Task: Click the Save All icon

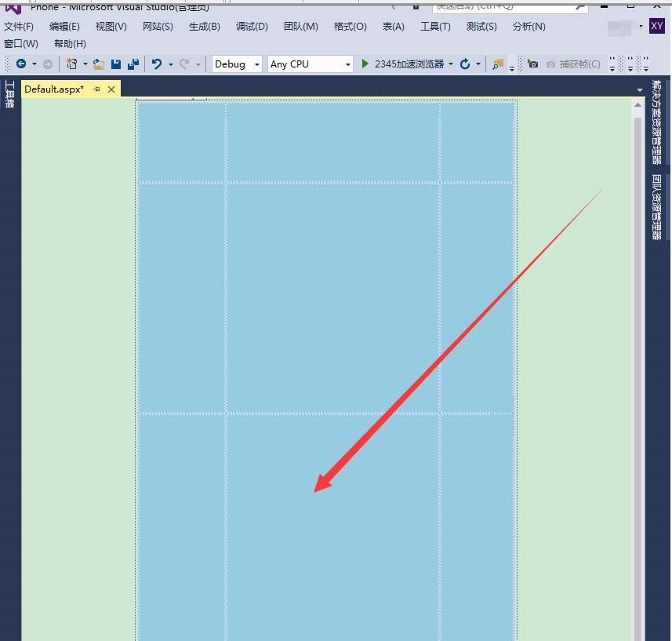Action: (132, 64)
